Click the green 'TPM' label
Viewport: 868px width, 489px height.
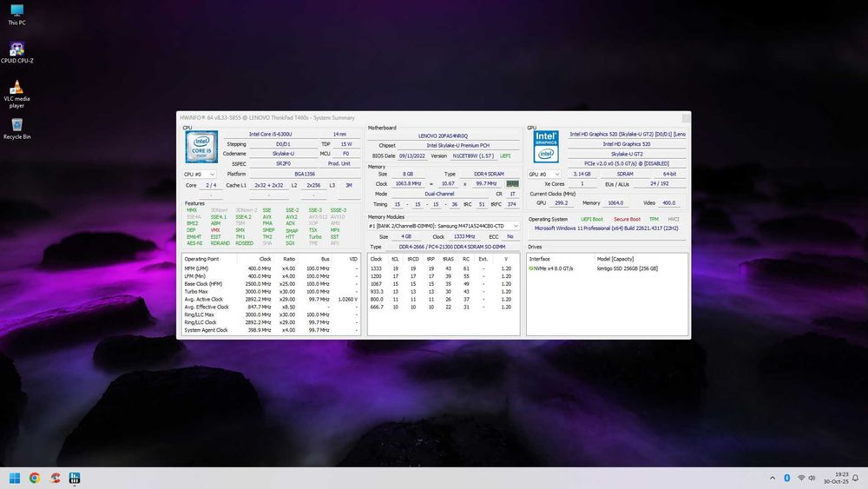pyautogui.click(x=654, y=219)
